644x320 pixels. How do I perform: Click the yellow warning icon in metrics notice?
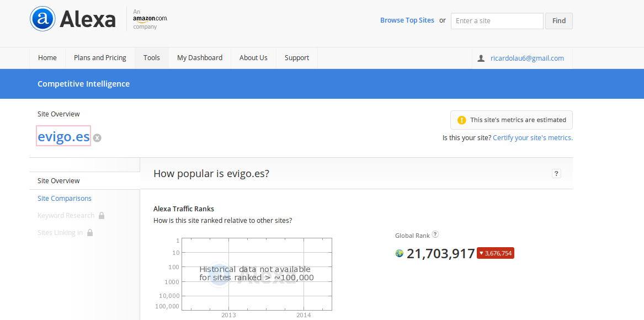point(462,120)
